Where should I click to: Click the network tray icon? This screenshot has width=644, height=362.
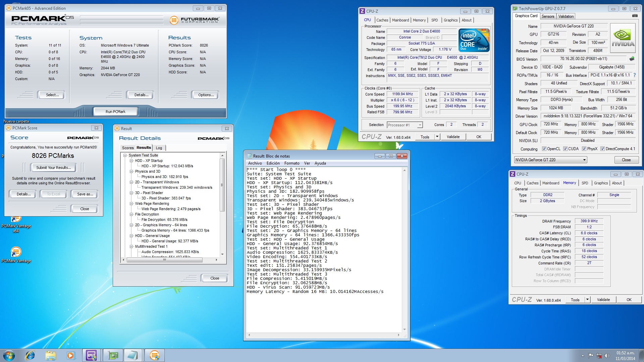click(599, 356)
